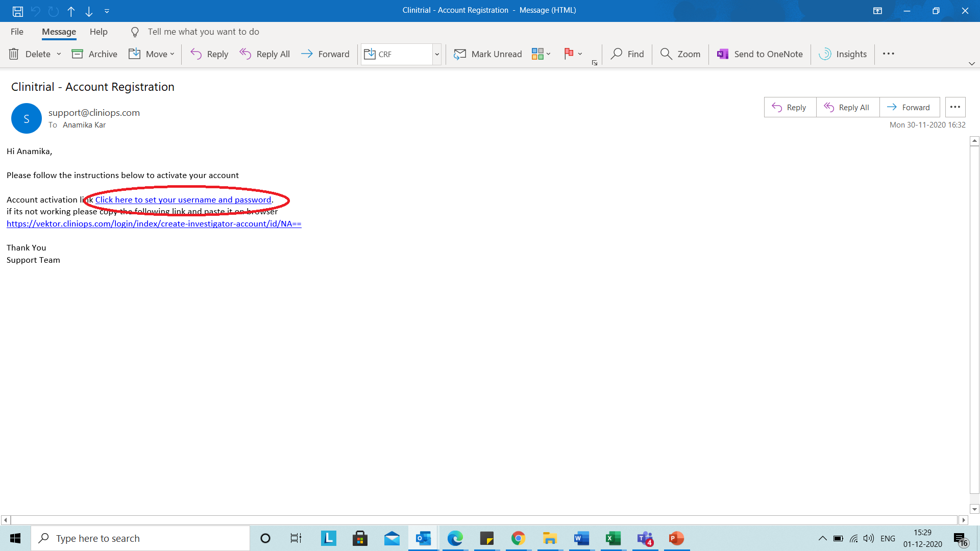Open the Categorize dropdown
This screenshot has width=980, height=551.
541,54
